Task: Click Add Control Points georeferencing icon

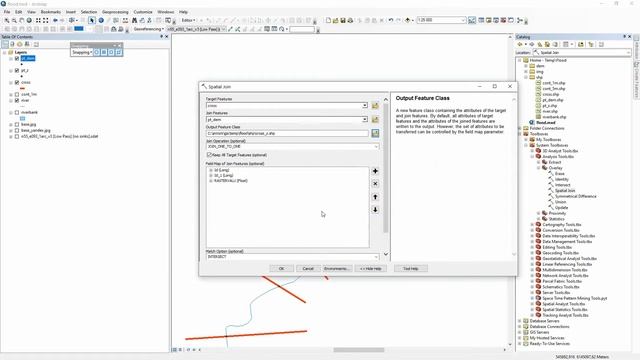Action: pyautogui.click(x=230, y=29)
